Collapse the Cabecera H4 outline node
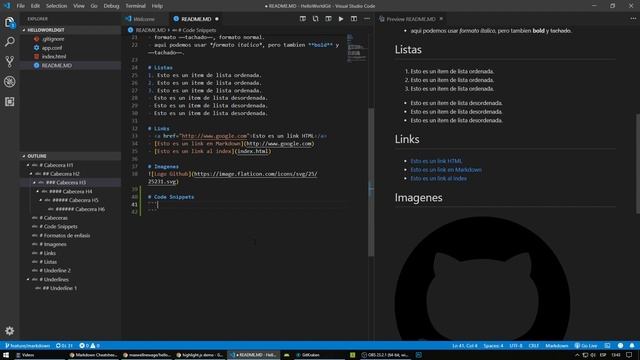640x360 pixels. point(38,191)
